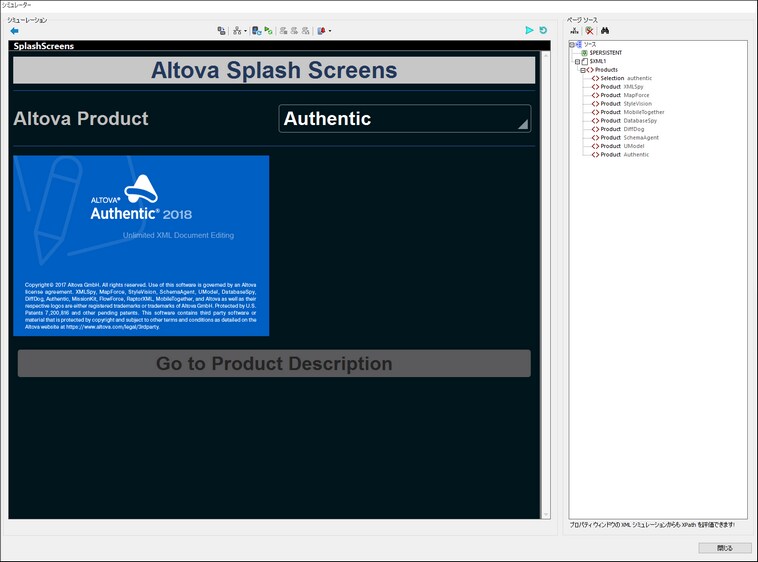Click the blue back arrow icon
758x562 pixels.
tap(15, 31)
